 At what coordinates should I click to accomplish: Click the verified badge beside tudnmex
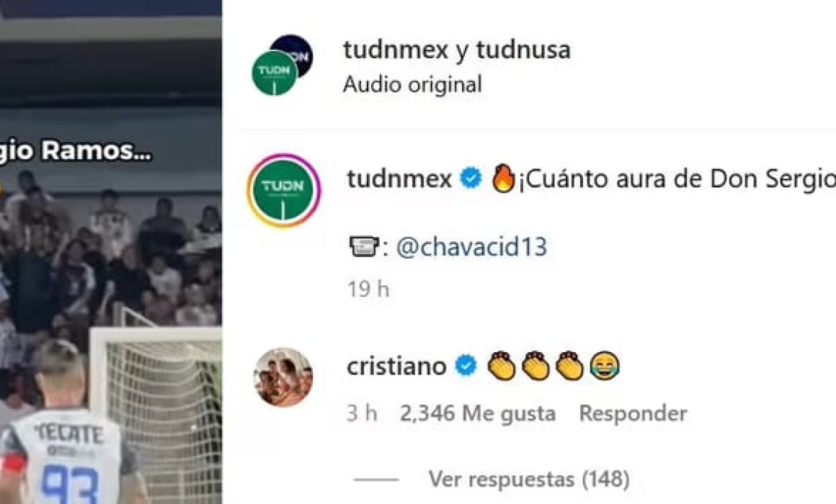471,178
